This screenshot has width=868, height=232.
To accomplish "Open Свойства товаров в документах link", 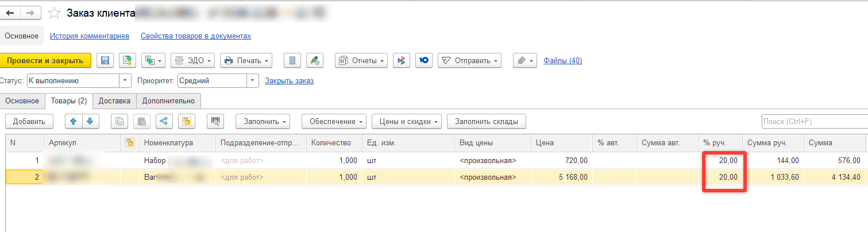I will pos(196,36).
